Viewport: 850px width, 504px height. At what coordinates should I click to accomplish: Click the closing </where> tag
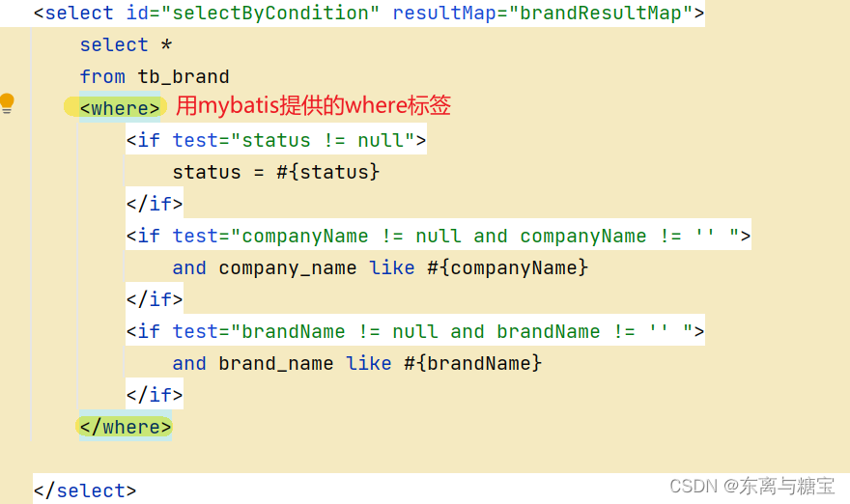(126, 427)
